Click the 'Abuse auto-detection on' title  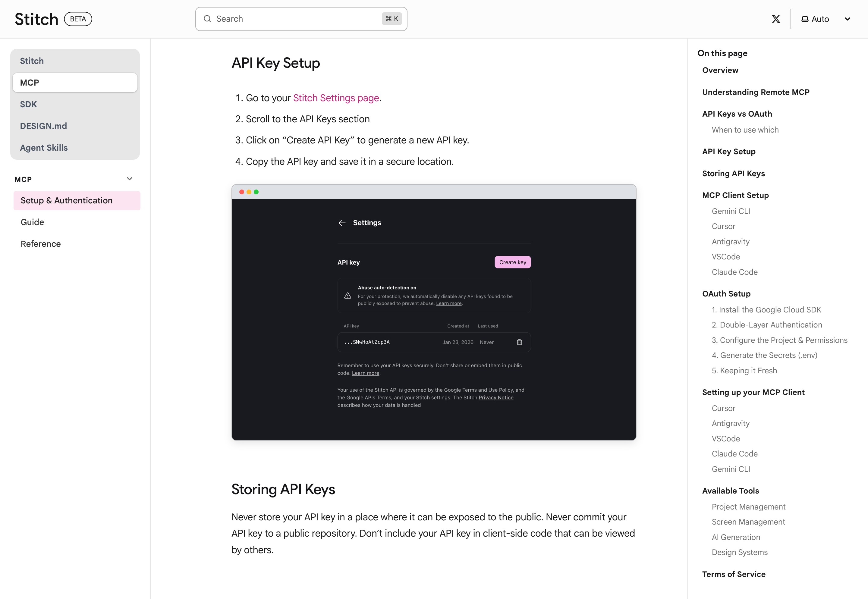click(x=387, y=288)
